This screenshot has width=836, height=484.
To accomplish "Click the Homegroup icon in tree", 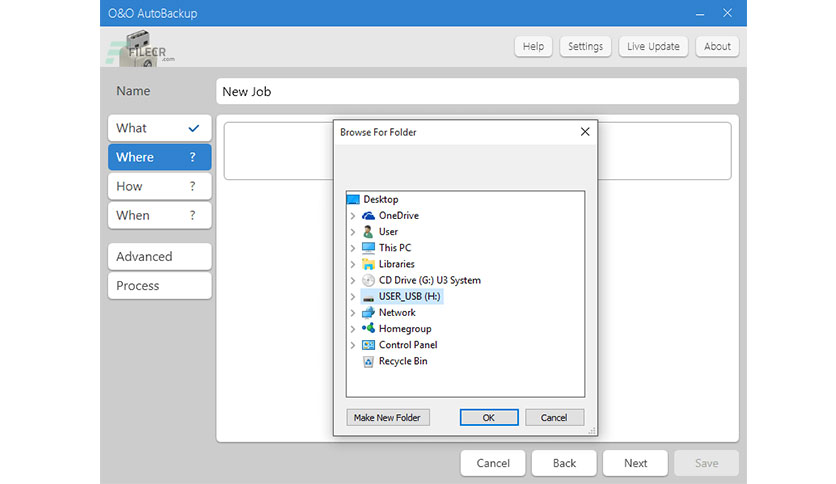I will tap(368, 328).
